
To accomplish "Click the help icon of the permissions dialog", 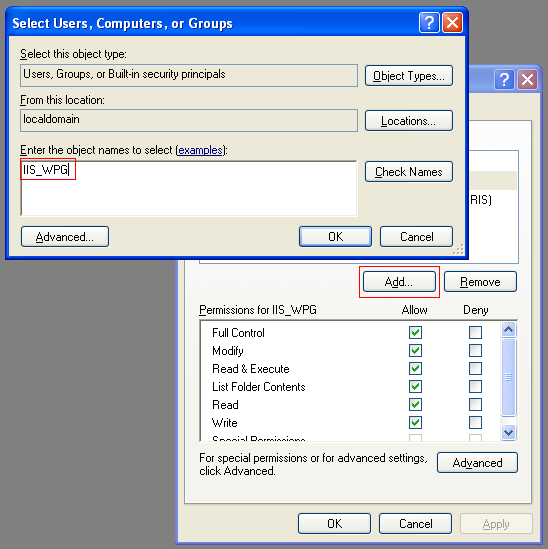I will coord(504,80).
